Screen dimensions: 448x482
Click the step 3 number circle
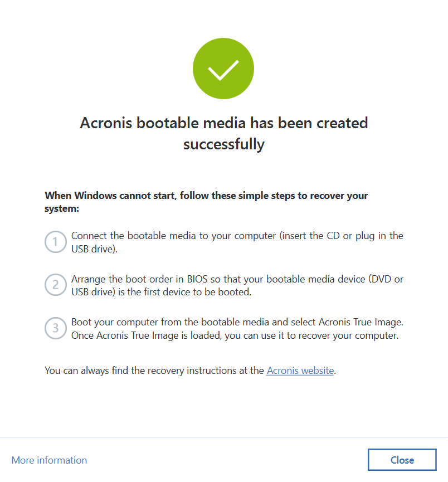coord(55,329)
